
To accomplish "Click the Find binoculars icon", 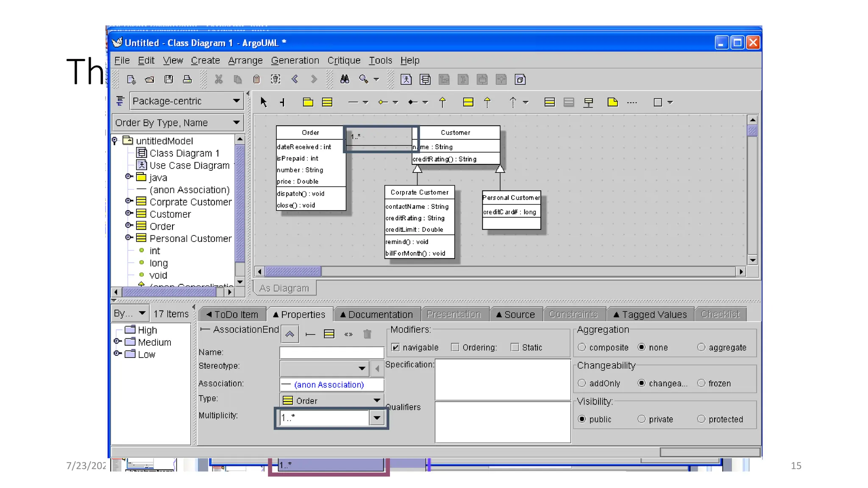I will tap(345, 79).
